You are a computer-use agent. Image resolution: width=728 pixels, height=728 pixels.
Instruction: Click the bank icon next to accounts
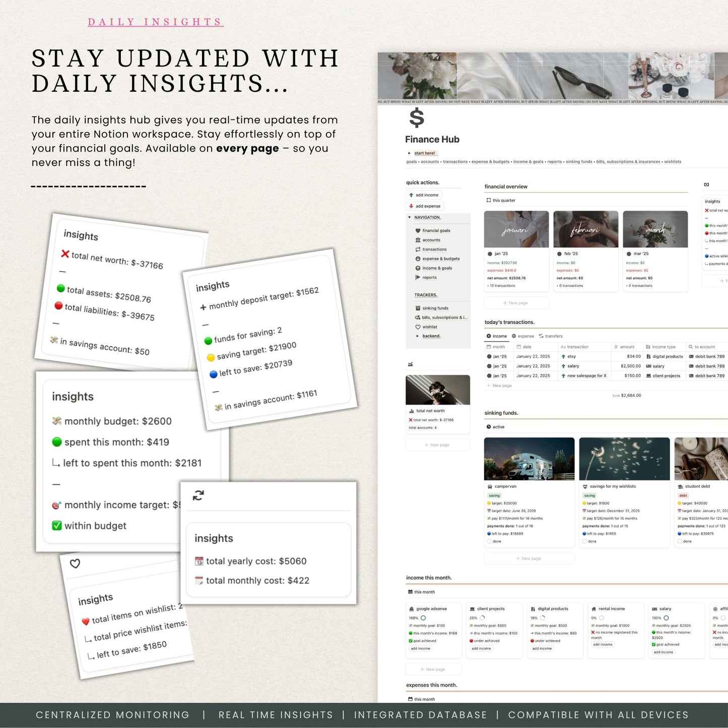(x=418, y=240)
